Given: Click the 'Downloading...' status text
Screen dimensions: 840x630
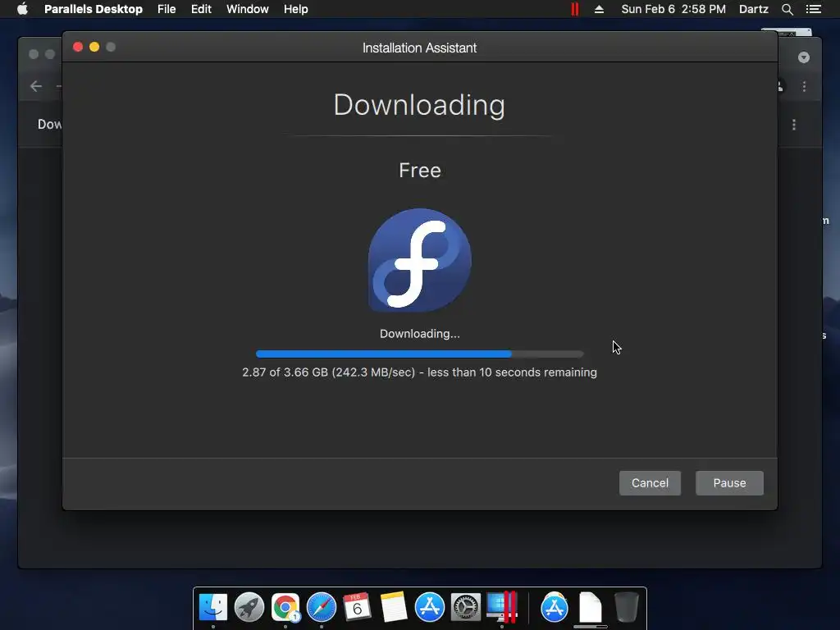Looking at the screenshot, I should point(419,334).
